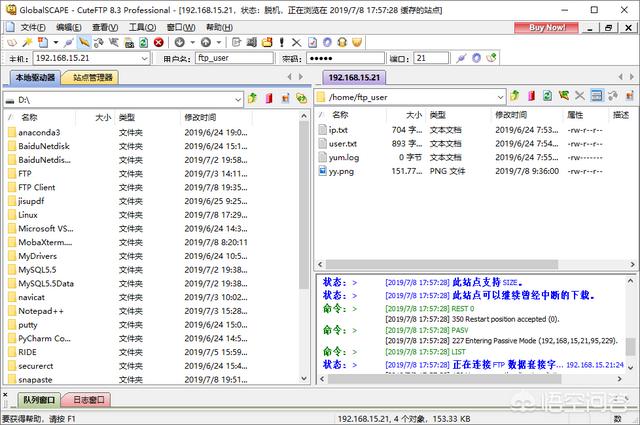Click the New Folder icon in main toolbar
640x425 pixels.
(267, 42)
